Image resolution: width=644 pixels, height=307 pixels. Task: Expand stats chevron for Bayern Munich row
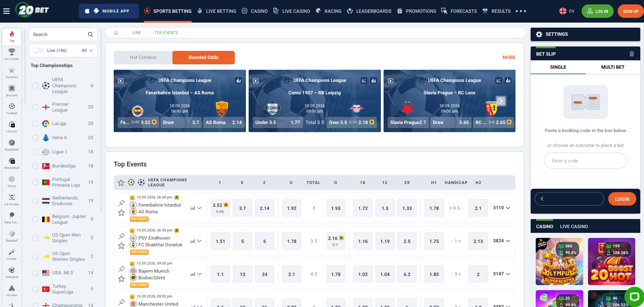[199, 274]
